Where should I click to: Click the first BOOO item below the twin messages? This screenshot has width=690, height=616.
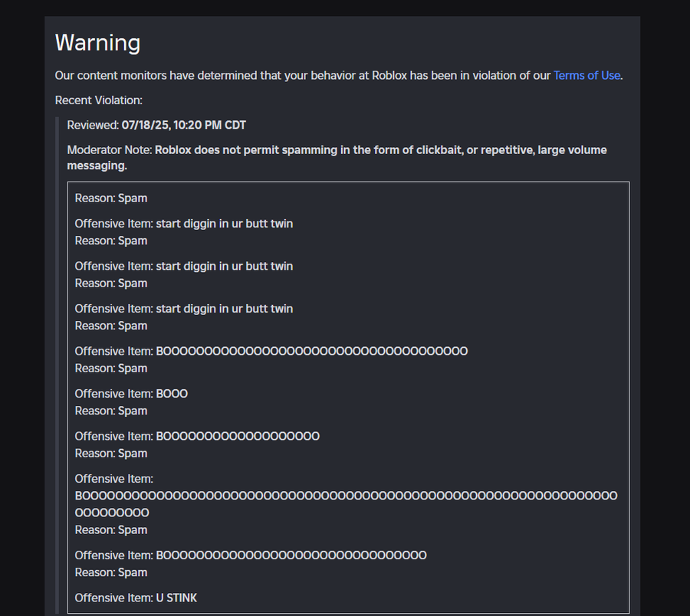(311, 351)
